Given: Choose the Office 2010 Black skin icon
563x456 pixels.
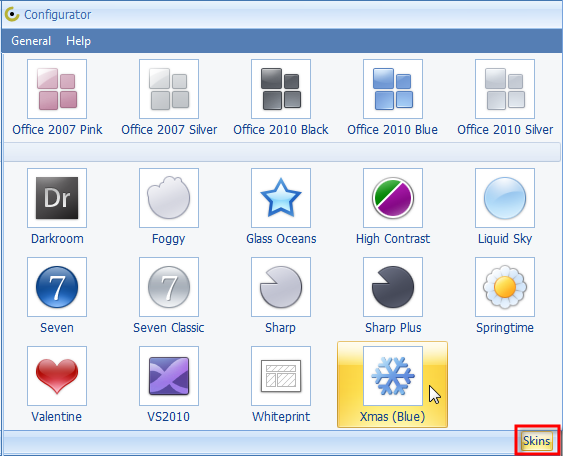Looking at the screenshot, I should [x=281, y=89].
